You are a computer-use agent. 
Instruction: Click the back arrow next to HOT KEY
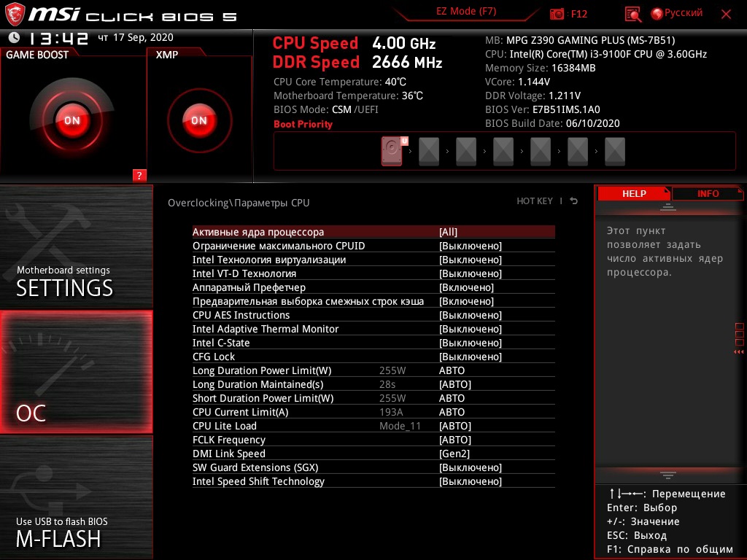click(x=574, y=201)
